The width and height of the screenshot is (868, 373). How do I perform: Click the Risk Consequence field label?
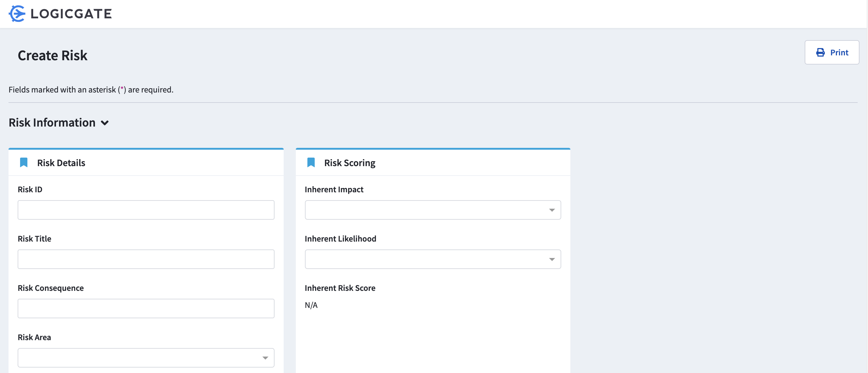tap(51, 288)
